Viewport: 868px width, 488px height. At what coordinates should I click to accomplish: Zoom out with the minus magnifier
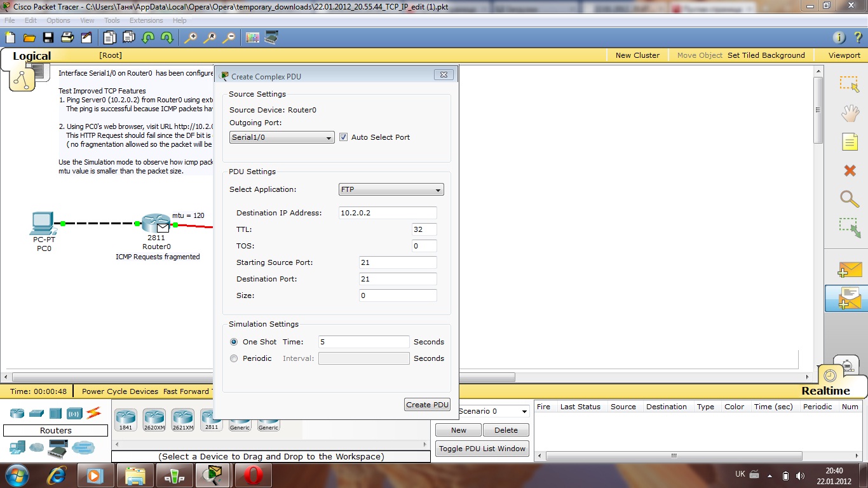[229, 37]
